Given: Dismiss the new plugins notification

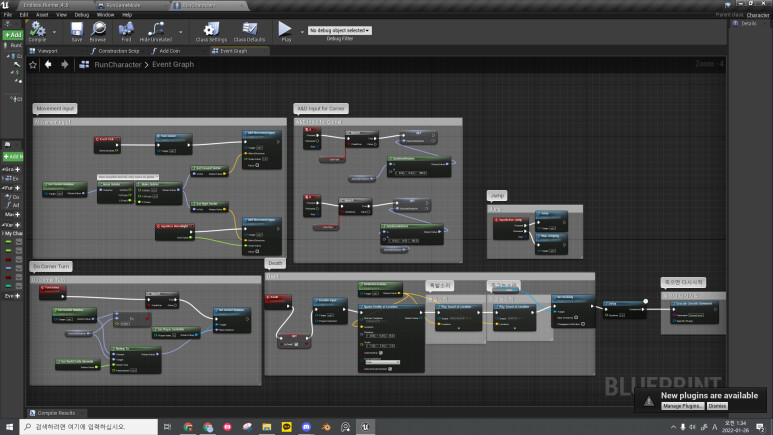Looking at the screenshot, I should click(x=717, y=405).
